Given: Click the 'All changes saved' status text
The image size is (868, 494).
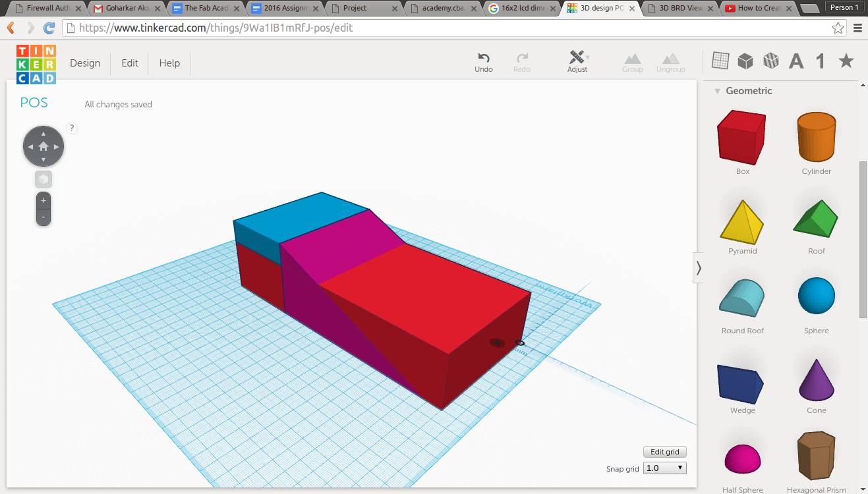Looking at the screenshot, I should 119,104.
